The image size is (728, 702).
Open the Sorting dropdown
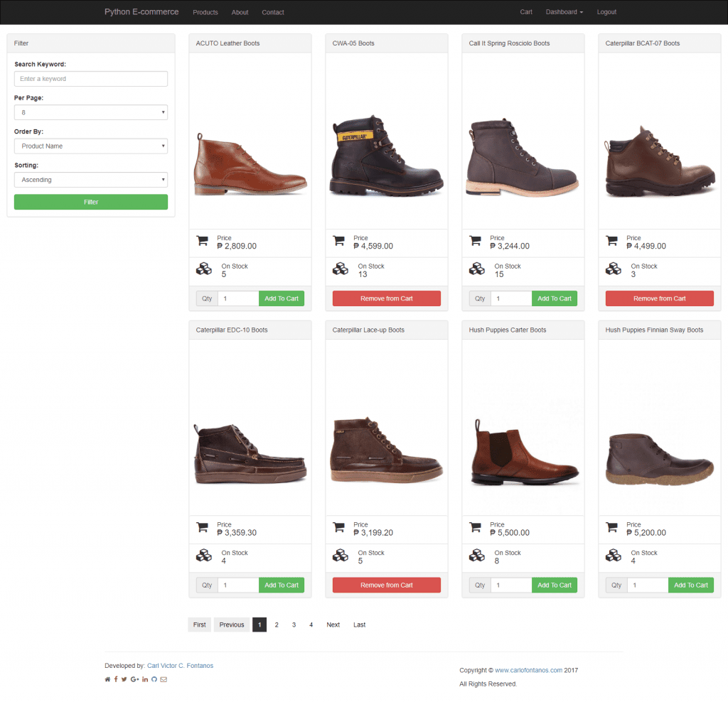click(90, 179)
